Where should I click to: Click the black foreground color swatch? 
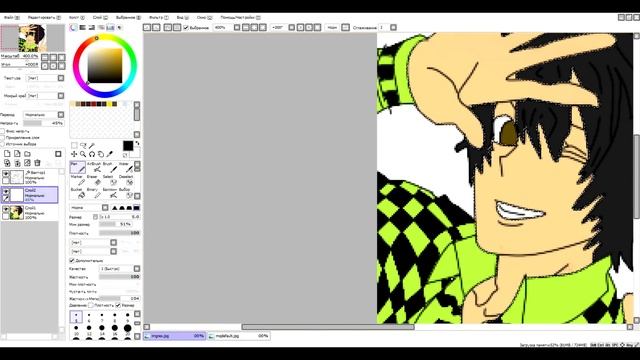(x=128, y=146)
